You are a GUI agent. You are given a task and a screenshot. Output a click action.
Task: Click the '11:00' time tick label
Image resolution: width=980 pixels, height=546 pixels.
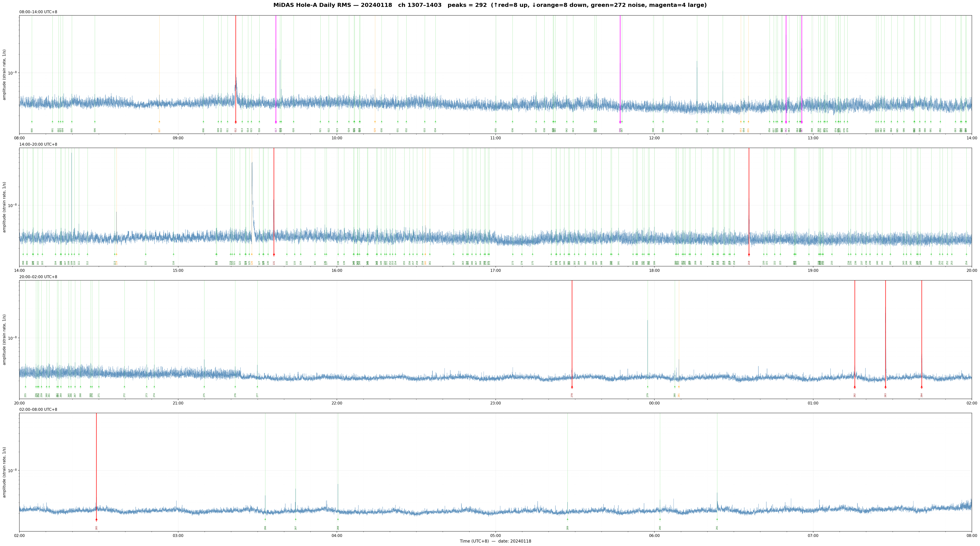(x=495, y=138)
